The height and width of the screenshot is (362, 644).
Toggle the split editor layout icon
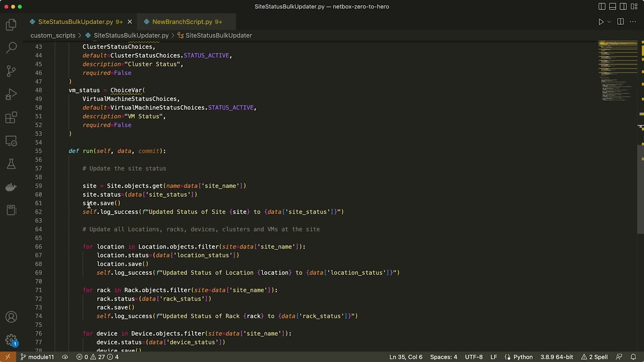coord(620,22)
